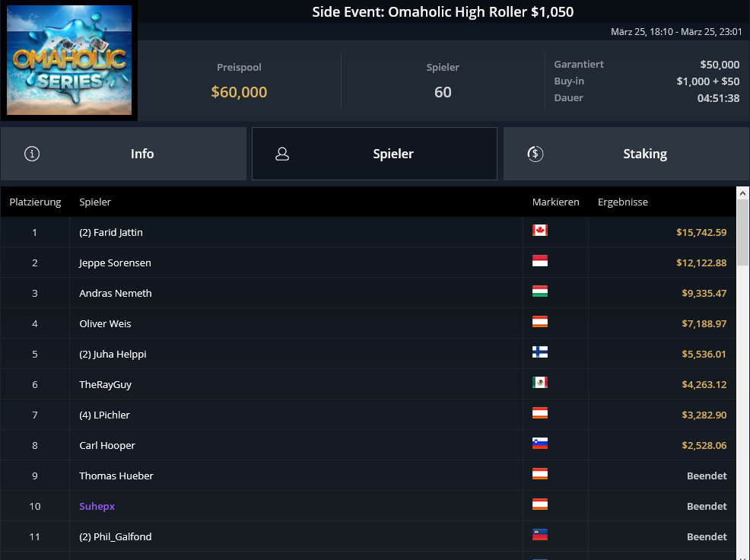750x560 pixels.
Task: Click the Slovenian flag beside Carl Hooper
Action: click(x=540, y=444)
